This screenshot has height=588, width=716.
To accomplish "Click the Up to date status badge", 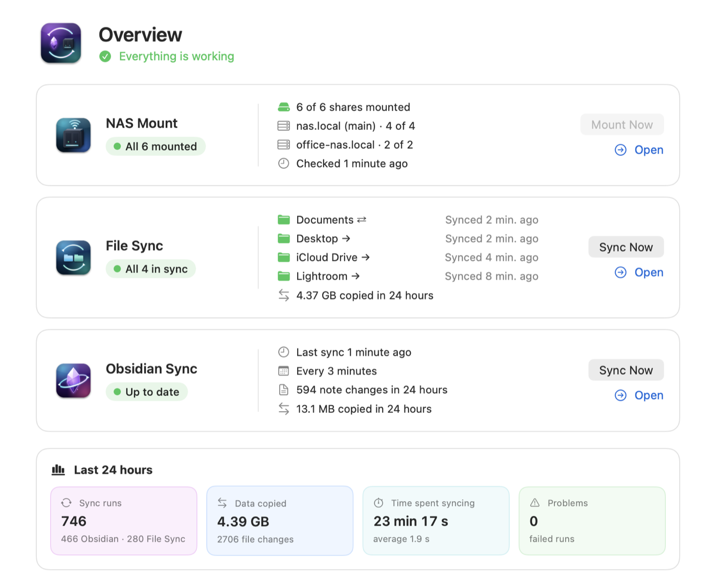I will click(x=147, y=392).
